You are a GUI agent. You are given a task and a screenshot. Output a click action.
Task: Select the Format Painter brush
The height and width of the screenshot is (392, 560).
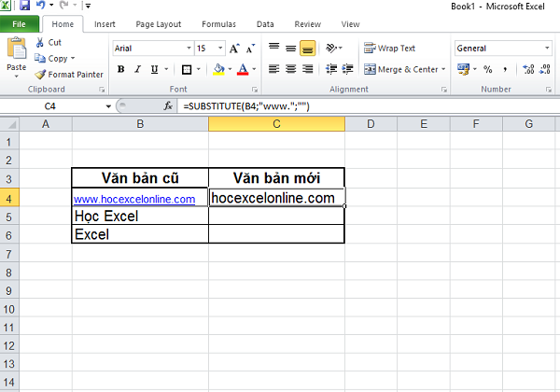coord(40,75)
